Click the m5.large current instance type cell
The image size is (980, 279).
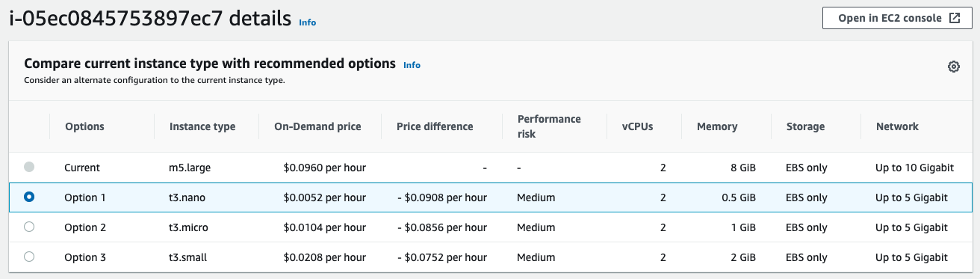click(190, 168)
